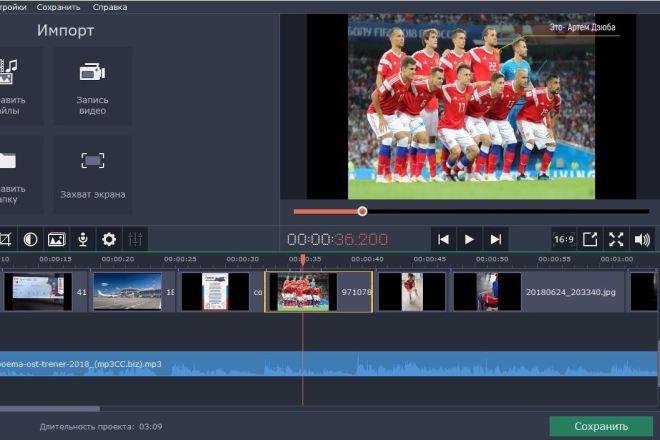Click the microphone record audio icon

(x=83, y=240)
